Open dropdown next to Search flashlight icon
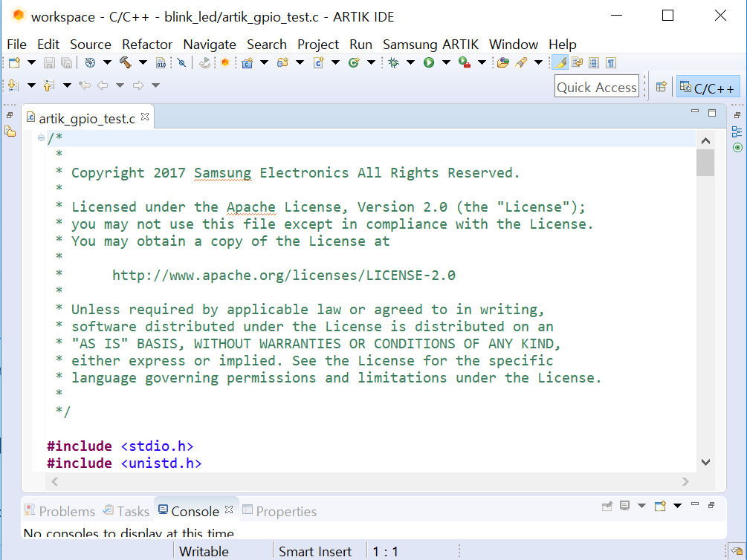Screen dimensions: 747x560 [538, 62]
